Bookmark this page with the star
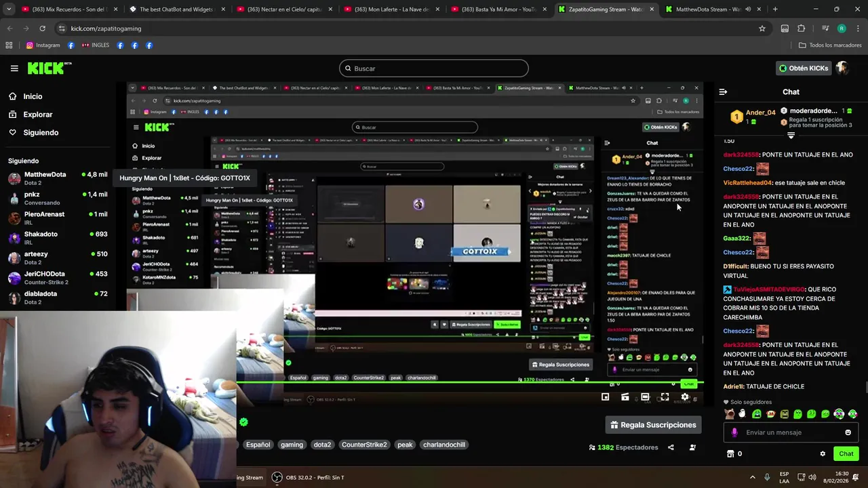 (762, 28)
